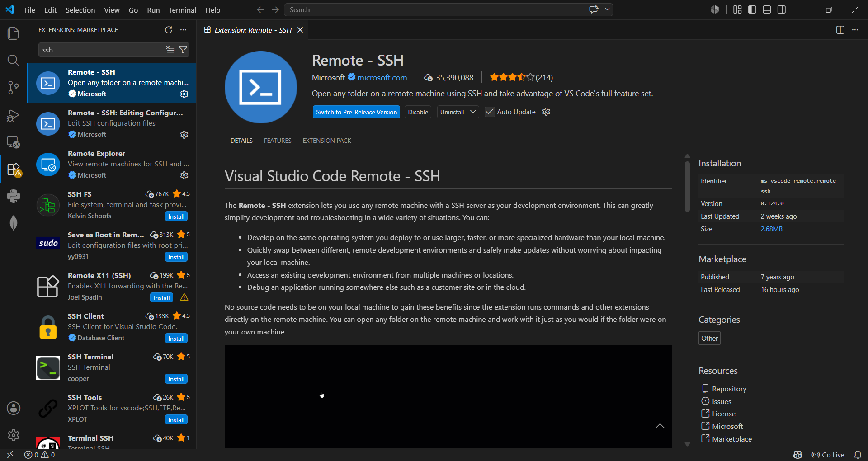Click Go Live in status bar
The height and width of the screenshot is (461, 868).
click(x=828, y=455)
